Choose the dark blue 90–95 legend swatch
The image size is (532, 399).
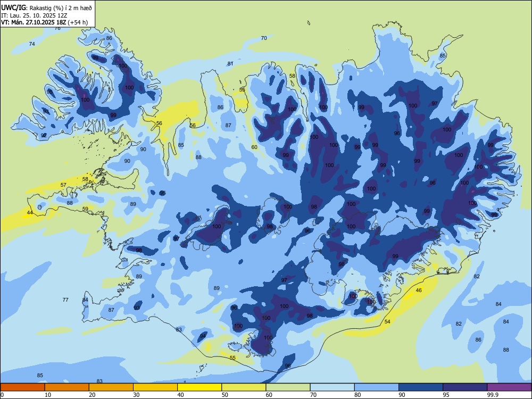[421, 387]
